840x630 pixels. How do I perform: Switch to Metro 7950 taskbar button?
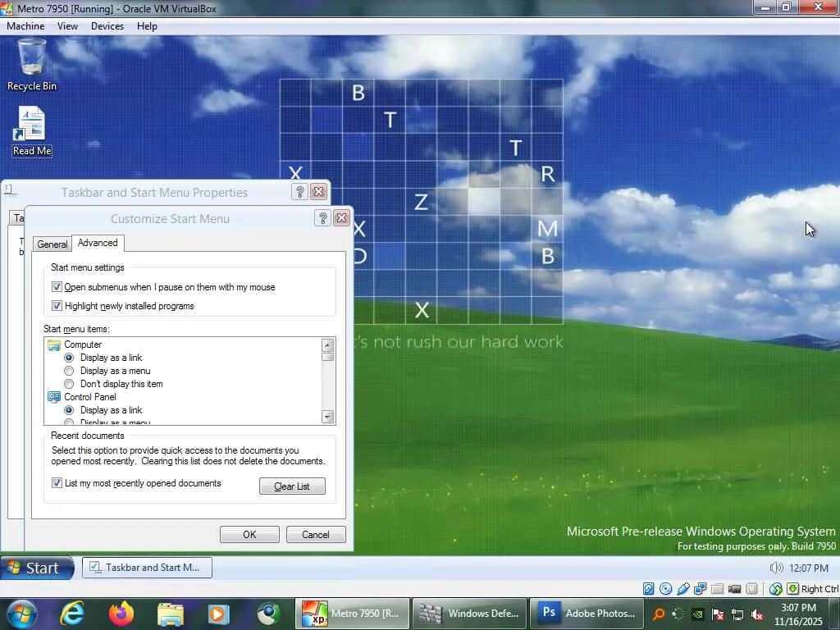tap(353, 614)
